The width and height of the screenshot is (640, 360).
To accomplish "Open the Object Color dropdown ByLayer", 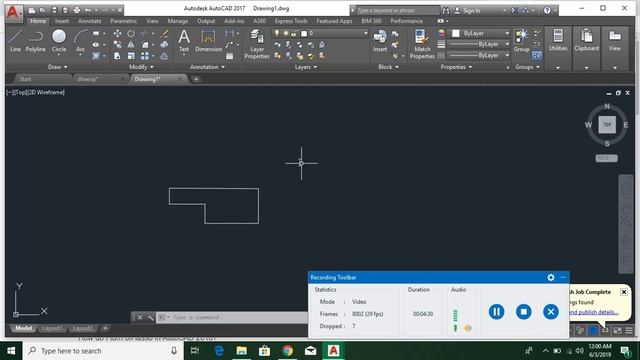I will (x=478, y=33).
